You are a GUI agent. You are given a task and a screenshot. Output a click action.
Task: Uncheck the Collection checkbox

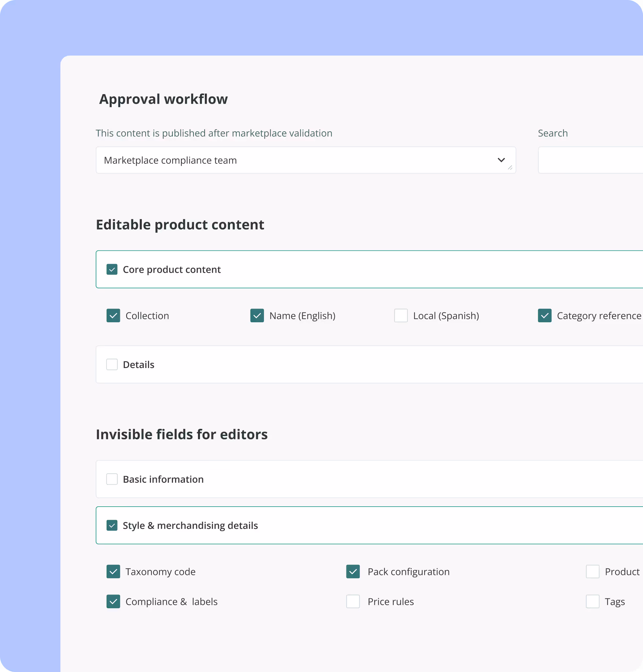pyautogui.click(x=113, y=315)
